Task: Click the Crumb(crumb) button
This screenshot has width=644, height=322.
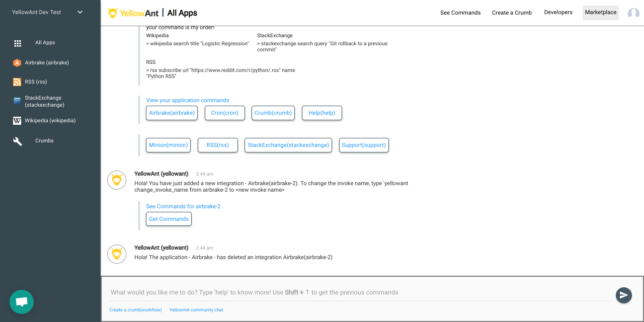Action: point(273,113)
